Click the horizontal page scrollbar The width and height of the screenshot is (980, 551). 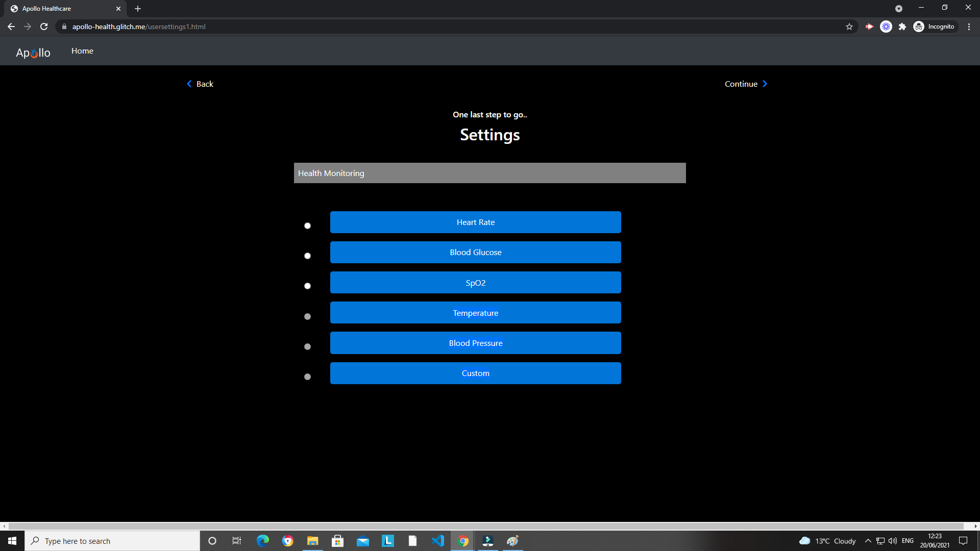pos(485,526)
